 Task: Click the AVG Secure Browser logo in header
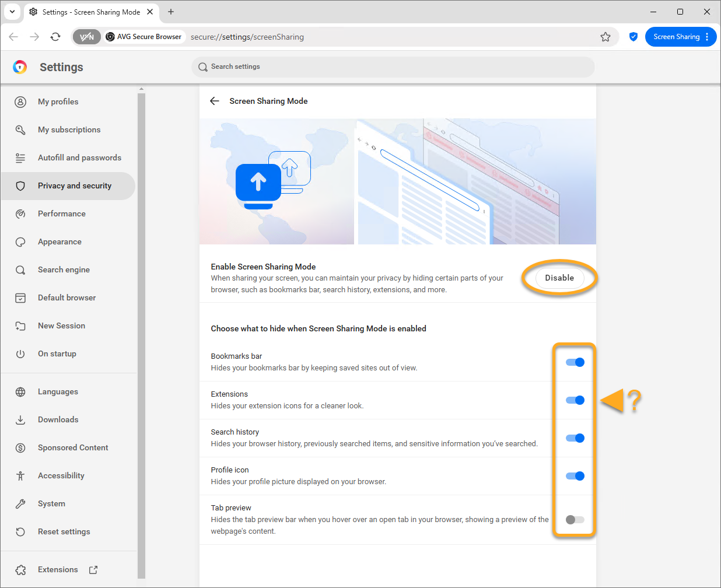[20, 67]
